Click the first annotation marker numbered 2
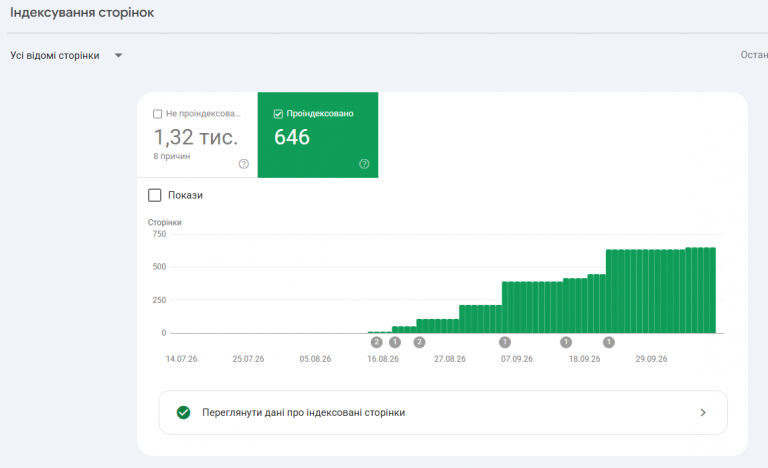The width and height of the screenshot is (768, 468). click(x=376, y=342)
